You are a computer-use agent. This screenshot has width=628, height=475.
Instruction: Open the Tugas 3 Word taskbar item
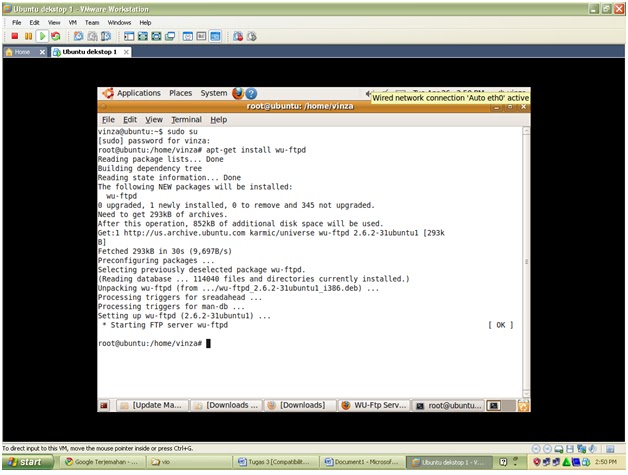click(275, 462)
